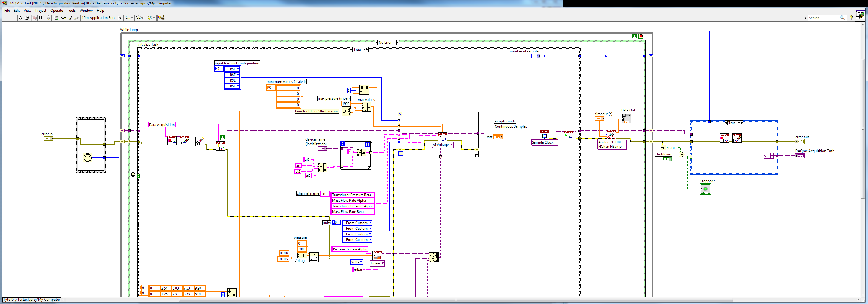
Task: Open the Edit menu
Action: (17, 10)
